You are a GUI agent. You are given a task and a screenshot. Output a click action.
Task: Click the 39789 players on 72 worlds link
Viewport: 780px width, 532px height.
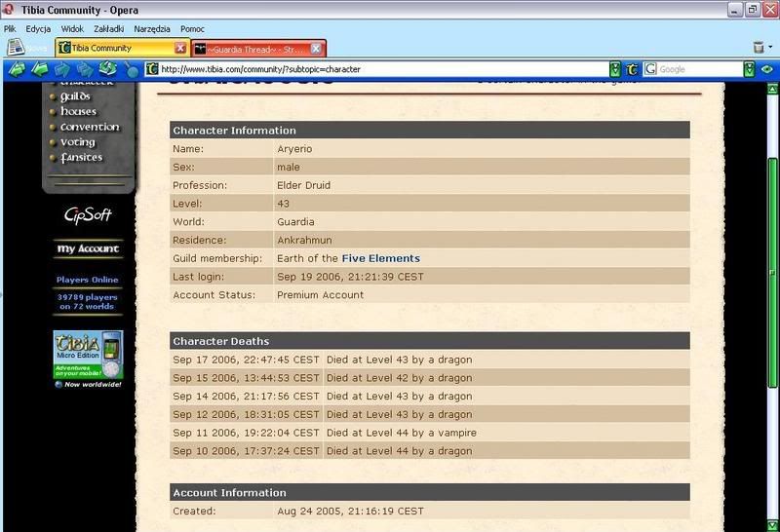click(x=87, y=302)
